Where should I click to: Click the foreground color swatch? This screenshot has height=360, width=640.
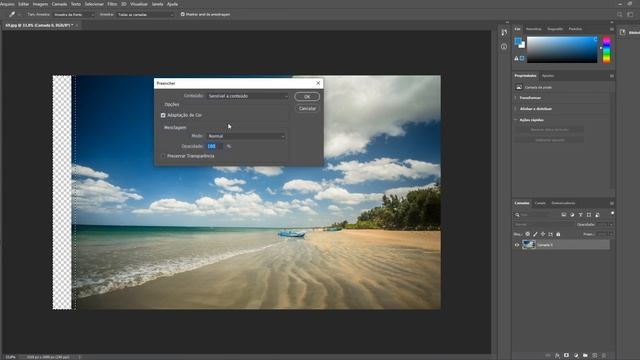518,41
